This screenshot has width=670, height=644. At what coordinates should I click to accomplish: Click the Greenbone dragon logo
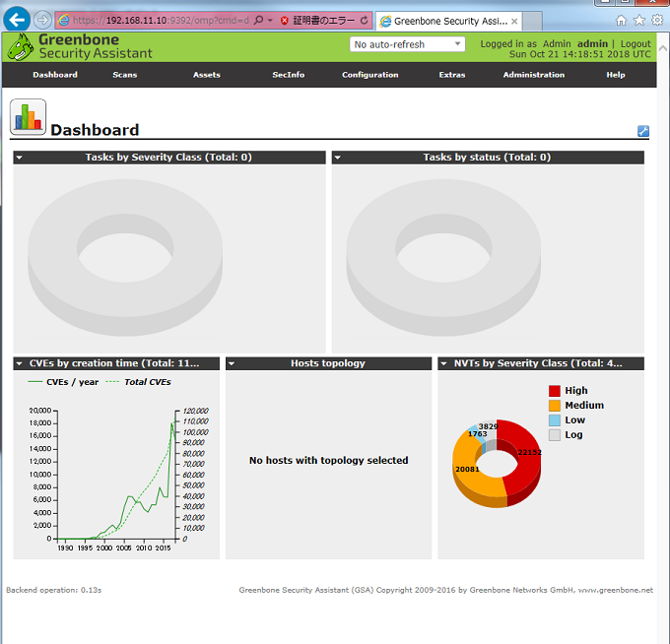[20, 47]
